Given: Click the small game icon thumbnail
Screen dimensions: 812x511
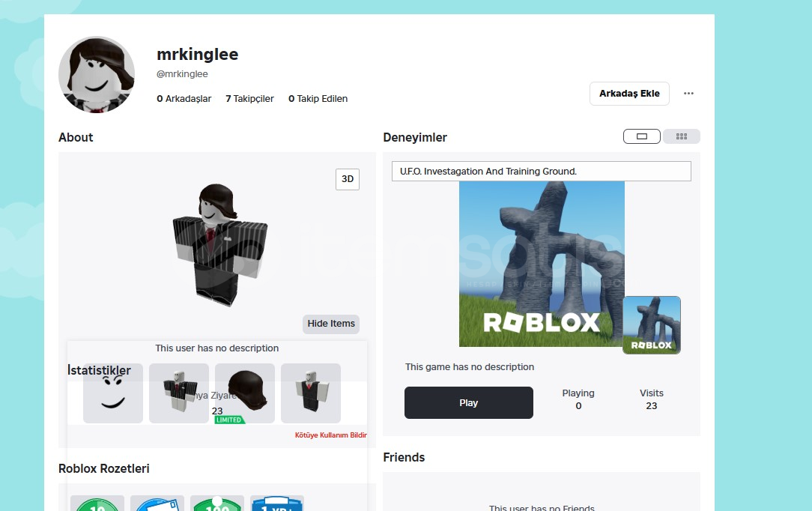Looking at the screenshot, I should click(x=652, y=325).
